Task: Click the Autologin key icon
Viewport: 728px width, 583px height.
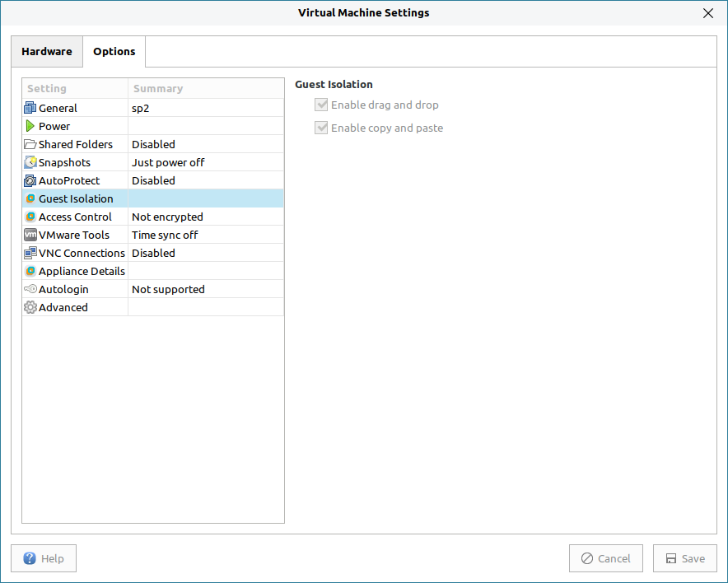Action: pyautogui.click(x=30, y=289)
